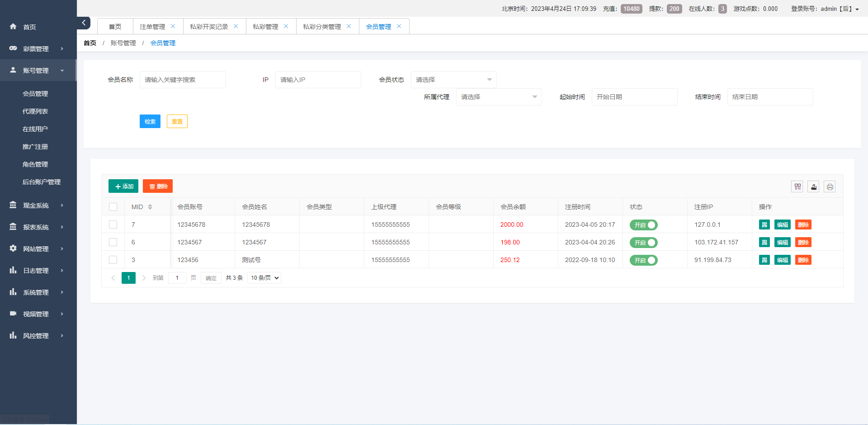The height and width of the screenshot is (425, 868).
Task: Open column display settings icon above the table
Action: point(797,186)
